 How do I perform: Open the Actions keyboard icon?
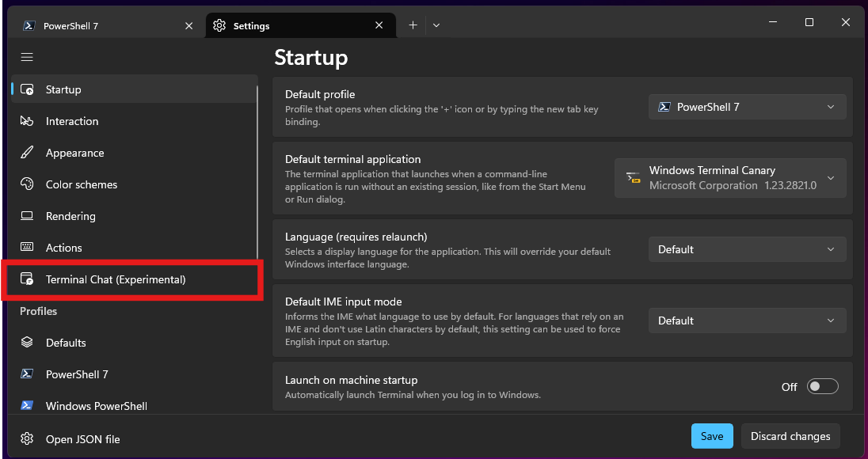point(26,248)
